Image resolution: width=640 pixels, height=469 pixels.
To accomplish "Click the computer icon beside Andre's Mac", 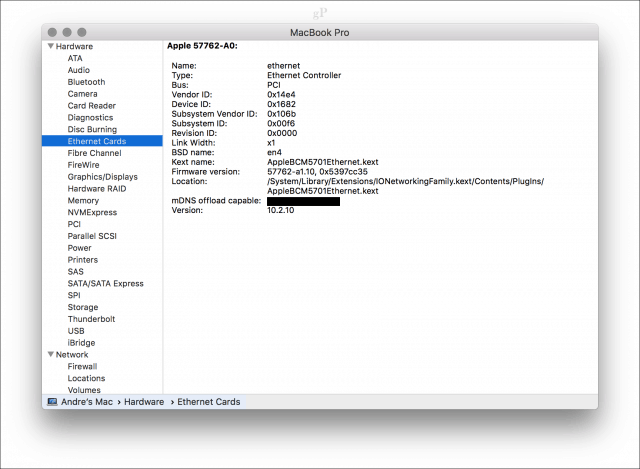I will [52, 402].
